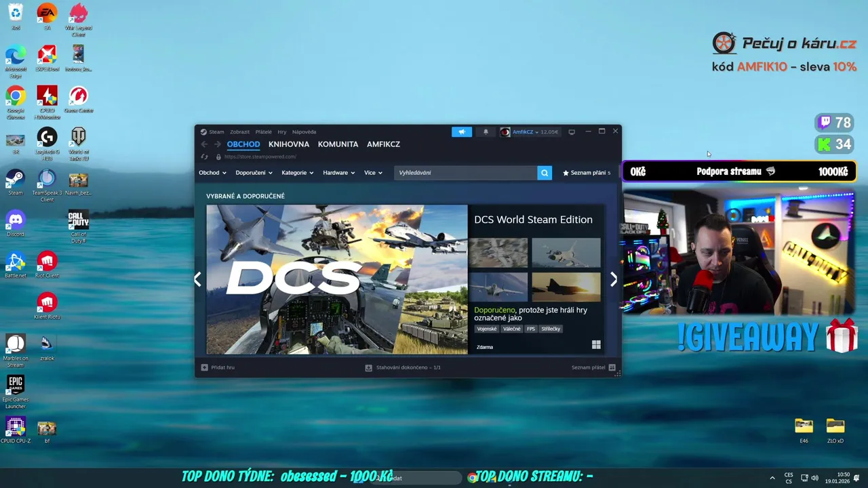The image size is (868, 488).
Task: Open Seznam přání wishlist link
Action: (587, 173)
